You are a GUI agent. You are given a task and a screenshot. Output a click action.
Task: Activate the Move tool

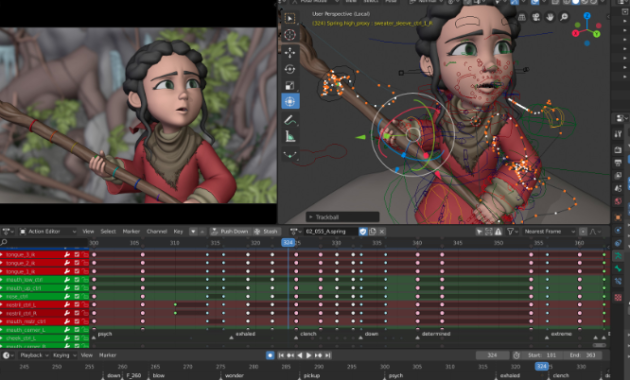tap(290, 53)
